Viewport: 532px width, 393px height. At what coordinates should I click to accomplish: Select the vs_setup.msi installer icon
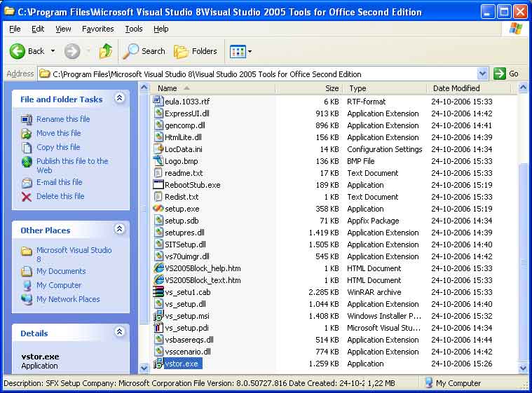tap(158, 316)
